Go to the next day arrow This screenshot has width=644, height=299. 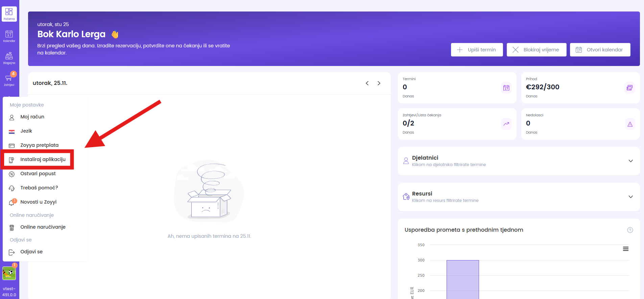379,83
